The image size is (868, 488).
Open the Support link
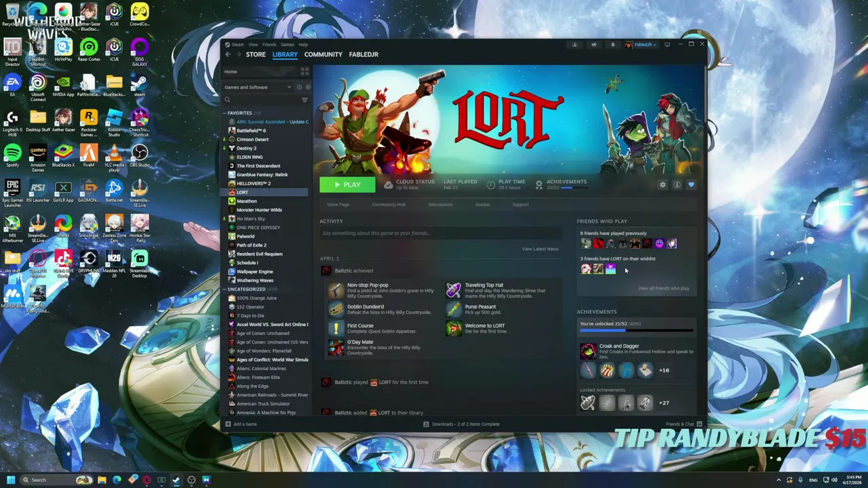coord(521,204)
